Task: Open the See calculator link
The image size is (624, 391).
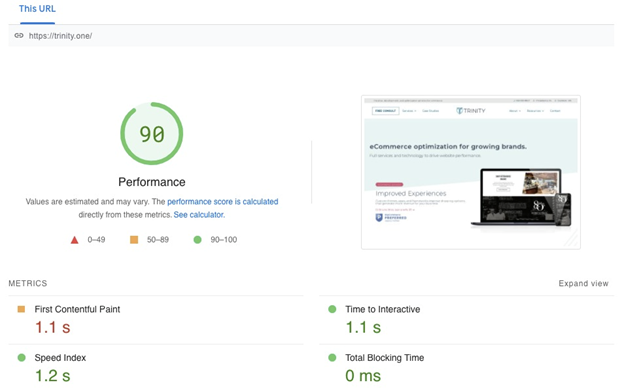Action: click(x=199, y=215)
